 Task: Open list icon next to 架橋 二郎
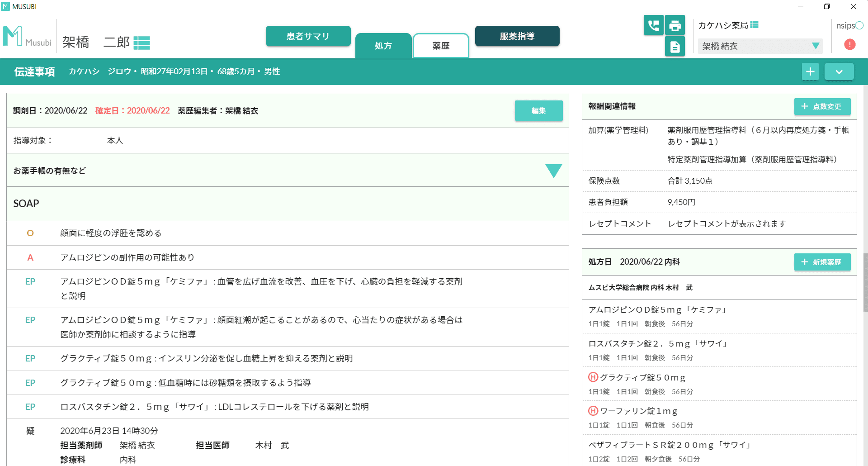(142, 43)
